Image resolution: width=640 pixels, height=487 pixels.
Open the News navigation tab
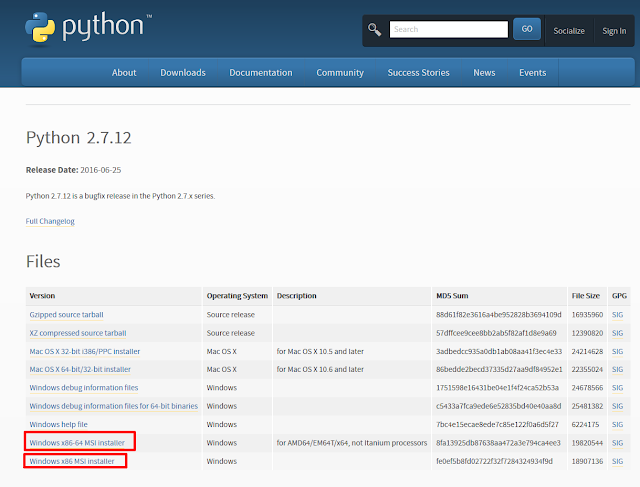click(x=484, y=73)
